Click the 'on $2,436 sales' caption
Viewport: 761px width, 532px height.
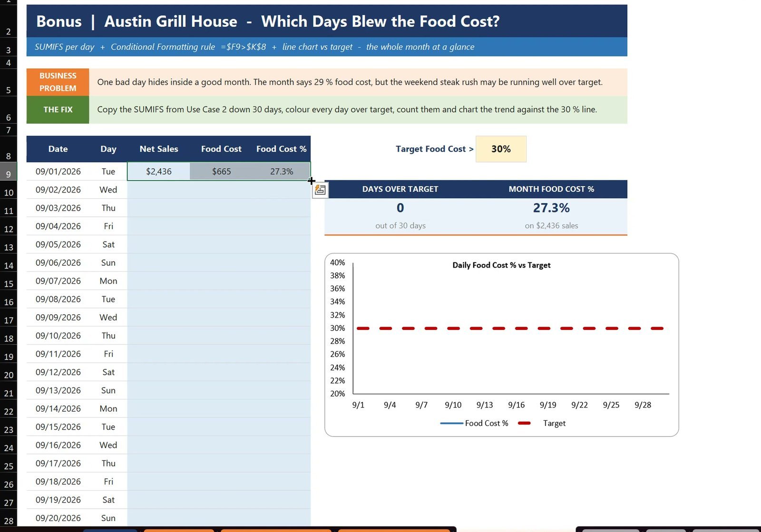(x=551, y=225)
